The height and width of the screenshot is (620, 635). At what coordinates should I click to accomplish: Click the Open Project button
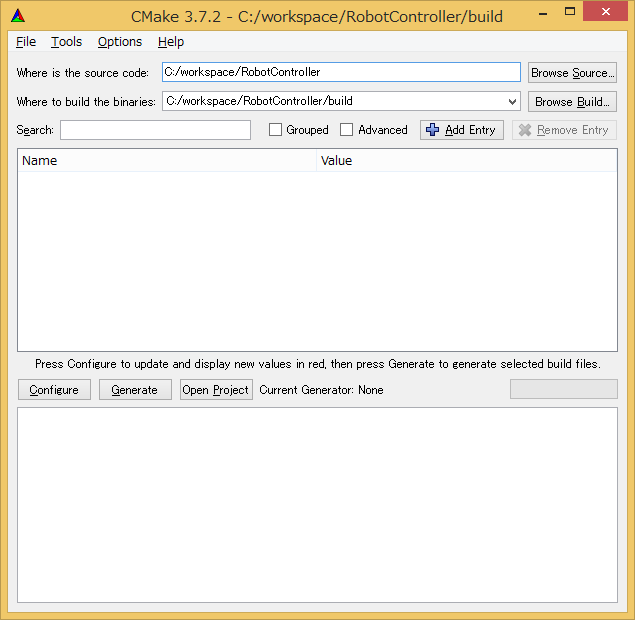pos(215,390)
